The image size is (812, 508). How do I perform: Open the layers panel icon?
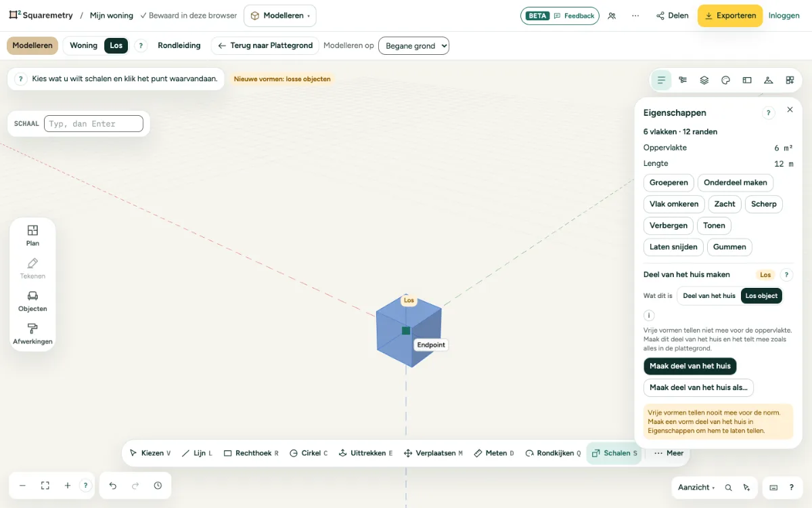click(x=704, y=80)
